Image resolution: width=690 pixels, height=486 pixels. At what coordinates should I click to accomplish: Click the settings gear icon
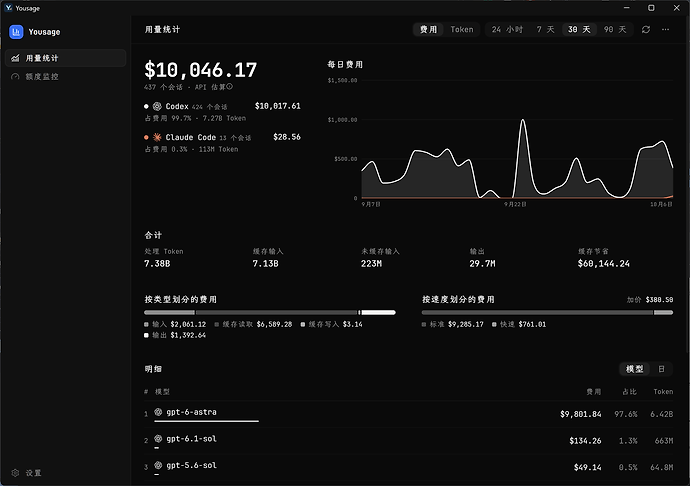click(15, 473)
